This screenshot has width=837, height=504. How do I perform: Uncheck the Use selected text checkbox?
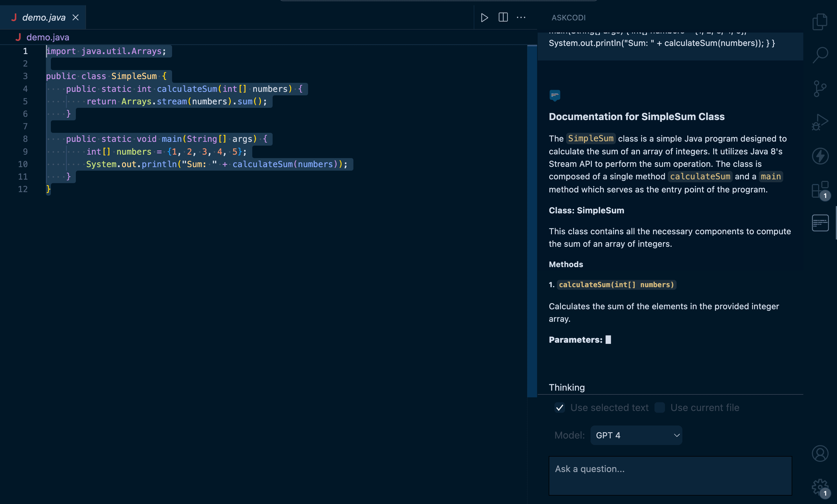pyautogui.click(x=559, y=407)
